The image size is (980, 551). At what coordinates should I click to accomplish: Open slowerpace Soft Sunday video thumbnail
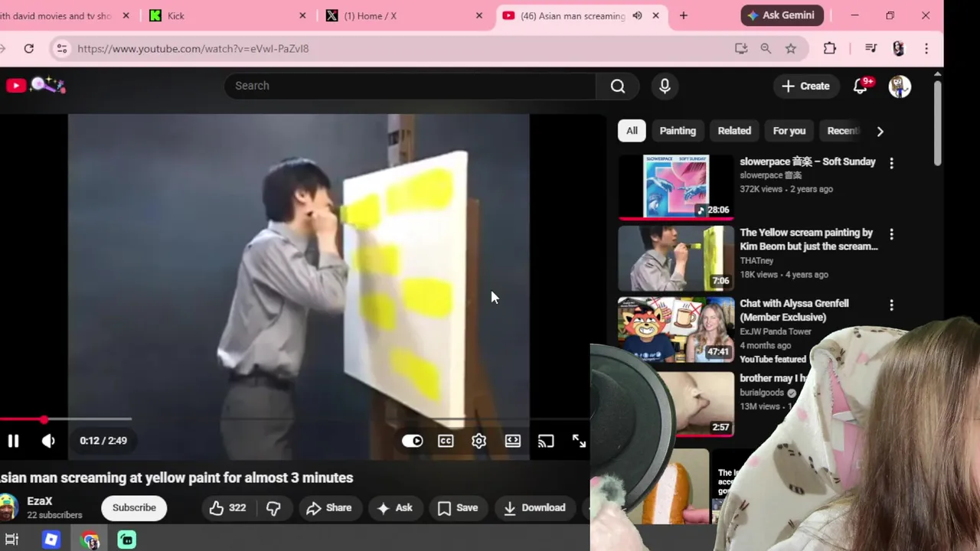676,187
